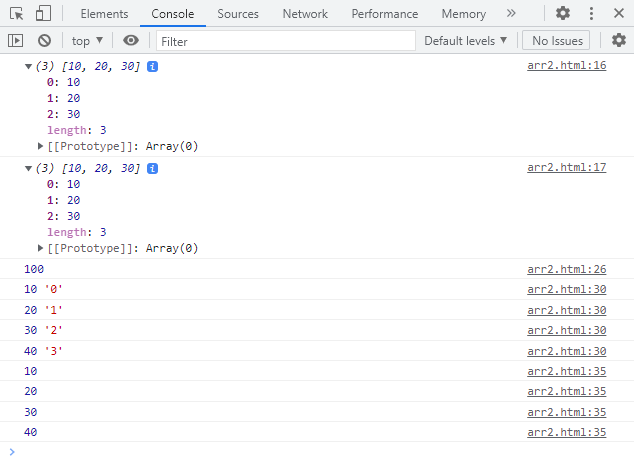Toggle the device toolbar icon
The height and width of the screenshot is (464, 634).
point(43,13)
